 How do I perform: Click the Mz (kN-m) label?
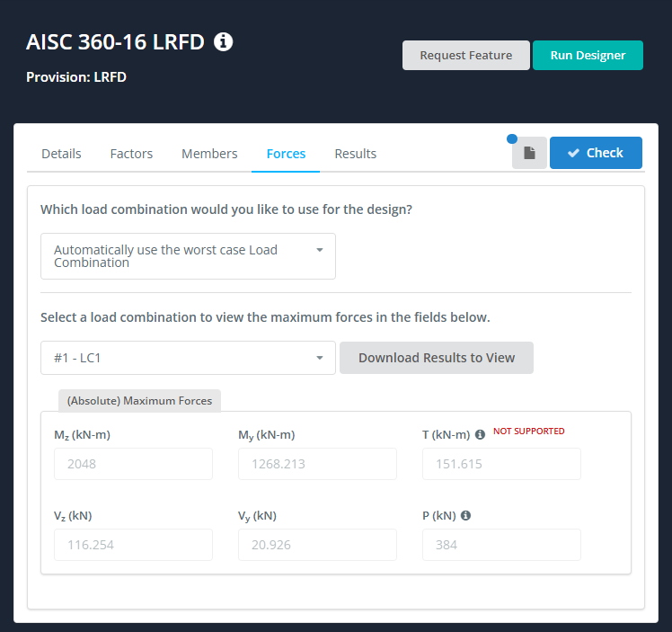[x=83, y=435]
